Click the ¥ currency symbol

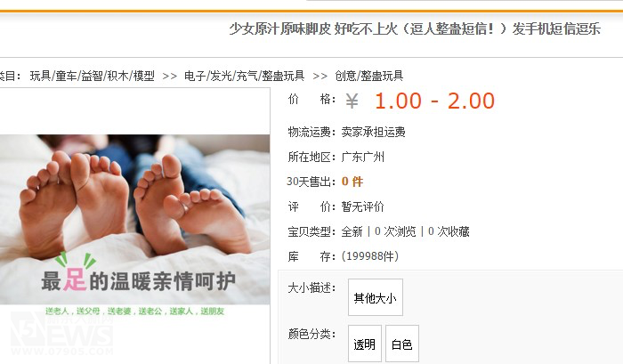tap(352, 101)
